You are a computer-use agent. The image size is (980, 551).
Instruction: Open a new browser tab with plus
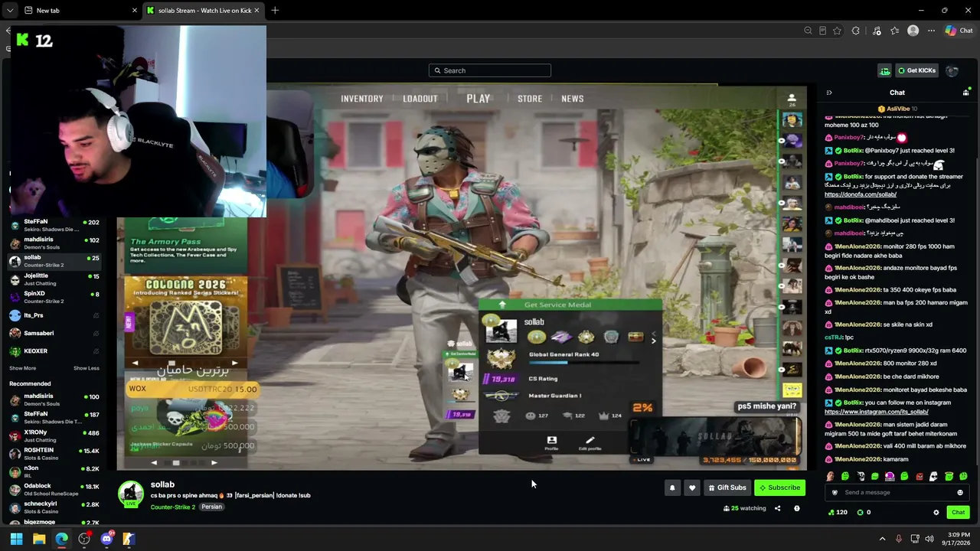(275, 11)
